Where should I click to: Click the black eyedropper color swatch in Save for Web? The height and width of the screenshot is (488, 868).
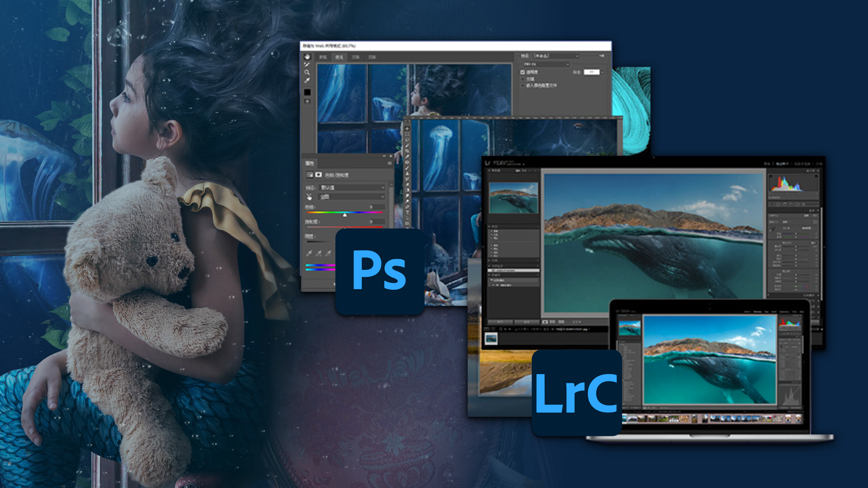tap(307, 92)
